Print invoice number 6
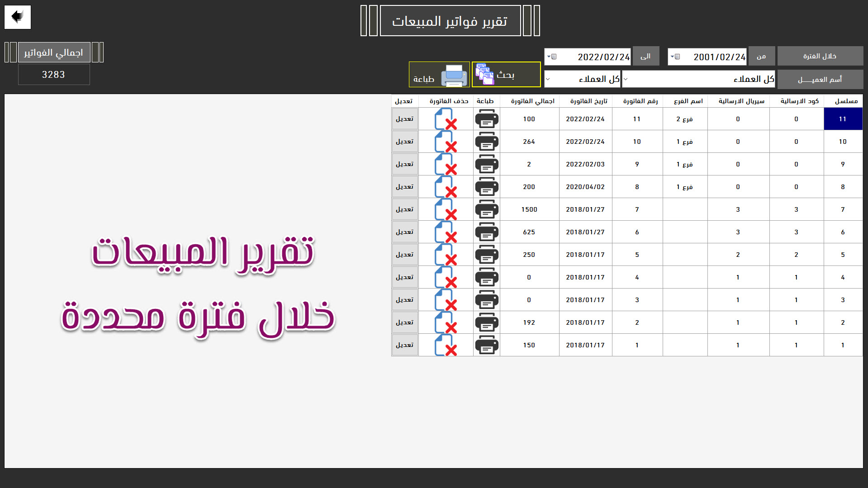 click(x=487, y=232)
